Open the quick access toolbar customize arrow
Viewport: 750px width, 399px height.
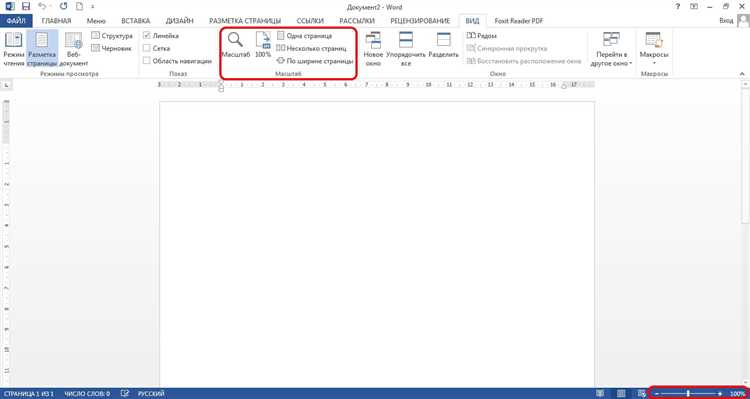coord(92,7)
